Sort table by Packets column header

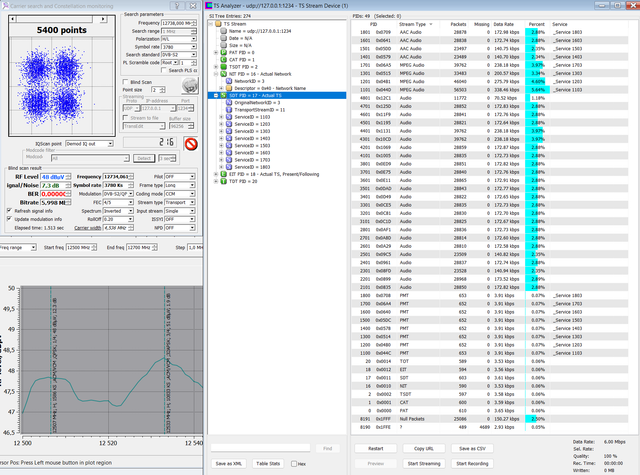[458, 24]
